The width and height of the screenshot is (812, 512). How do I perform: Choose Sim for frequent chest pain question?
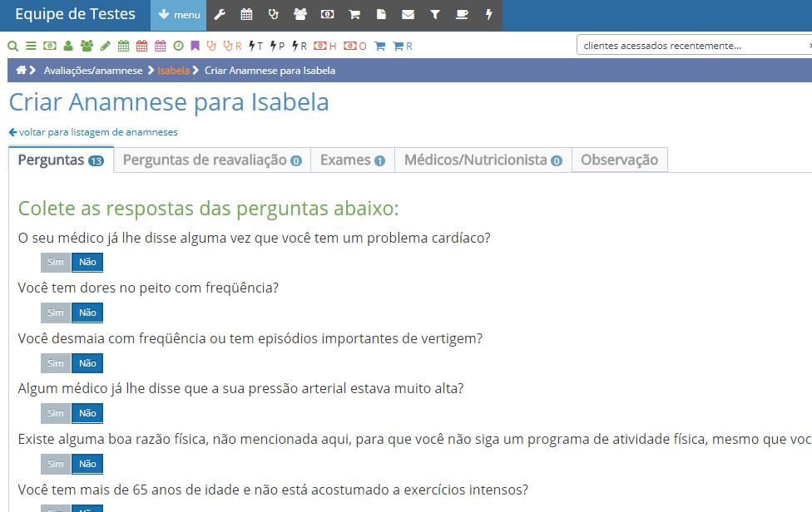tap(56, 313)
